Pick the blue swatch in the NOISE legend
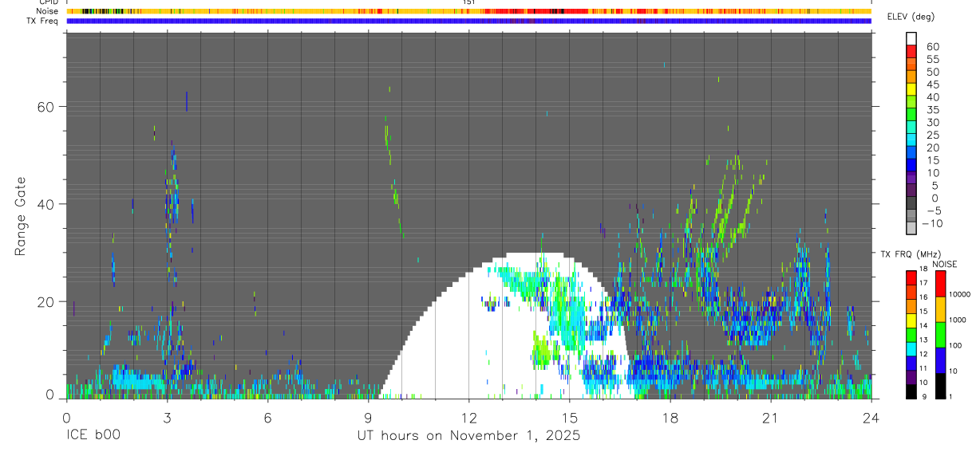980x452 pixels. tap(941, 360)
